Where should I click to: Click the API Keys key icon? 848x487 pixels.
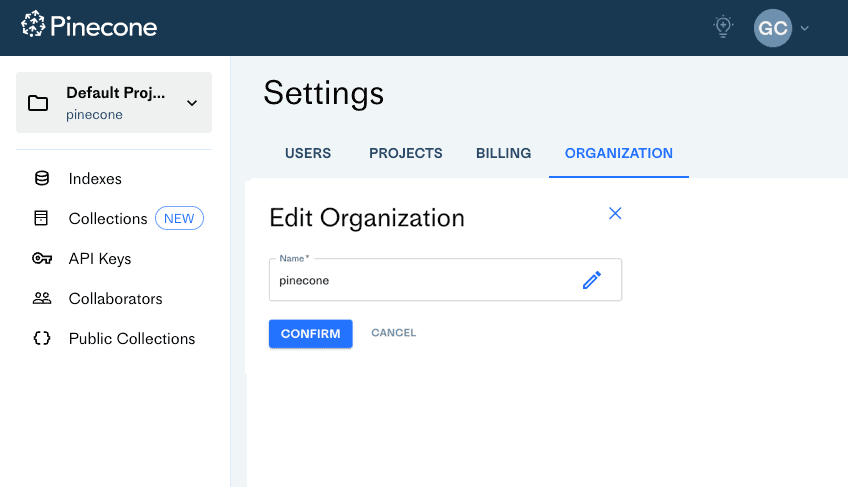(41, 259)
